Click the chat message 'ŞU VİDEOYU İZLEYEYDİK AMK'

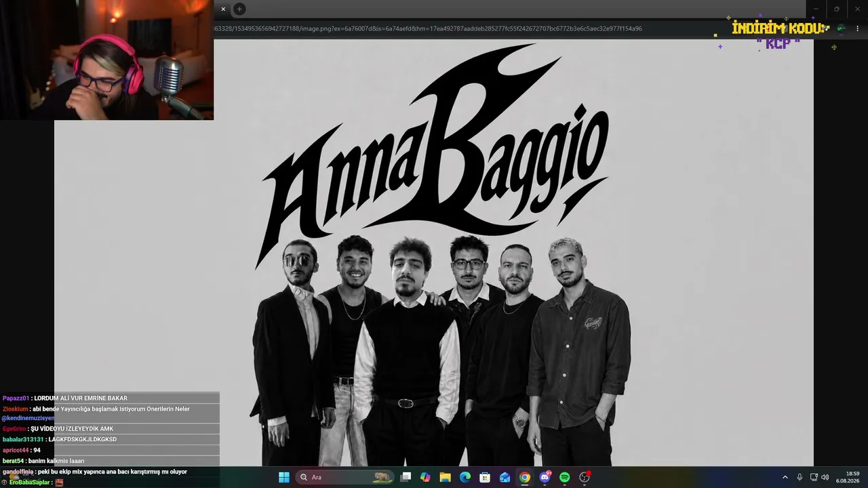(x=72, y=429)
